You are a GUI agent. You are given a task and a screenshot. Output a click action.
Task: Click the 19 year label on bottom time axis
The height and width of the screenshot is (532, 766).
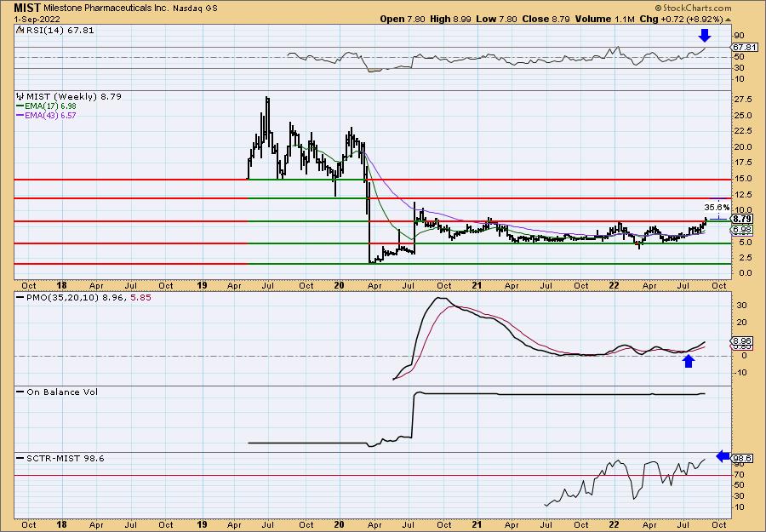[202, 524]
